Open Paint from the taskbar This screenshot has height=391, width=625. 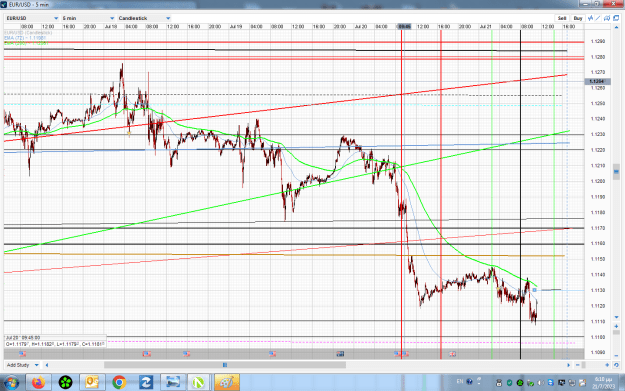[227, 383]
